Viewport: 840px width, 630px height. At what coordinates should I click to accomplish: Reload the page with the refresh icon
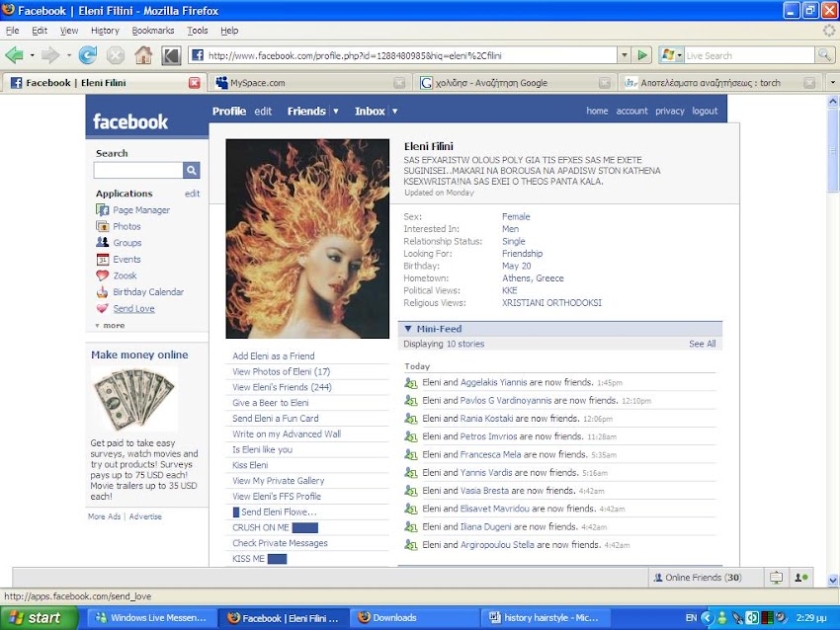[x=88, y=55]
